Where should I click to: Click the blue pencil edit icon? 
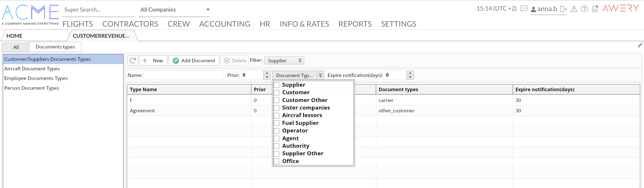[x=640, y=45]
